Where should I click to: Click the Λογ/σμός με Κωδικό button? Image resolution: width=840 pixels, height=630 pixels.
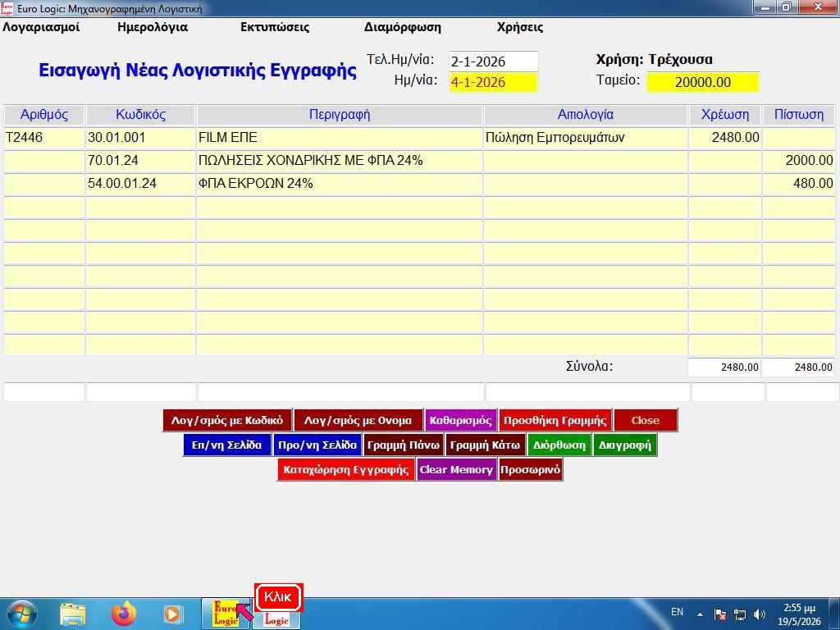[x=227, y=421]
